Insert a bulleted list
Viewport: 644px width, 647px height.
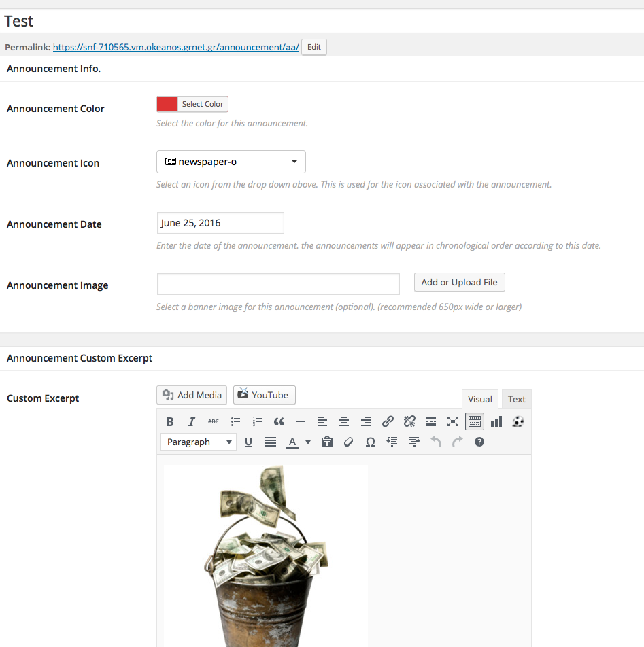235,421
